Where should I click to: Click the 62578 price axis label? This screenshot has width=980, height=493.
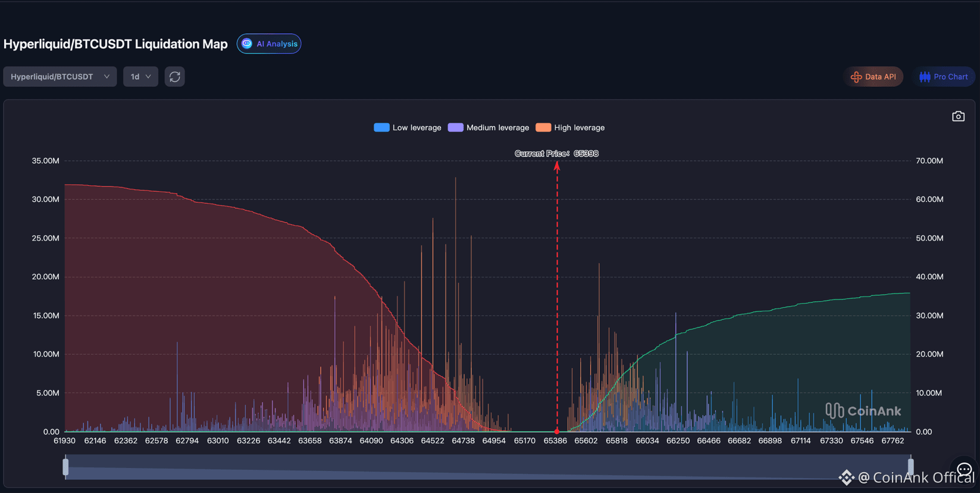[156, 441]
